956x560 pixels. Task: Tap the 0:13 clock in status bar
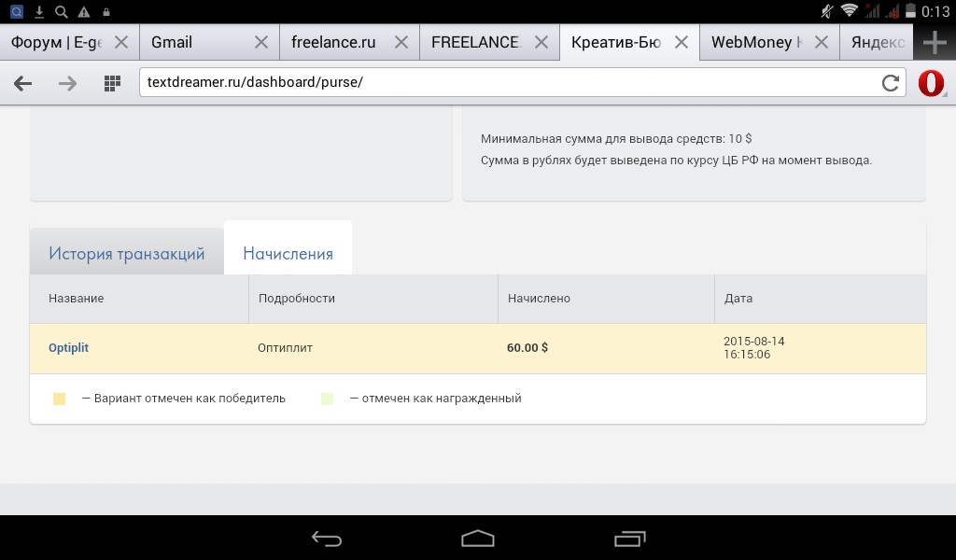coord(935,11)
